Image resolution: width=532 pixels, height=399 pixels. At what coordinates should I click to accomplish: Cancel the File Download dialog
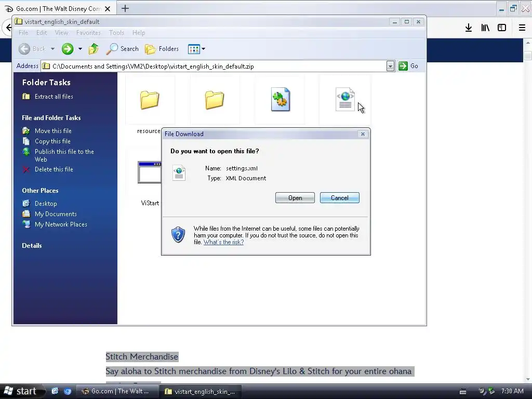click(x=340, y=198)
